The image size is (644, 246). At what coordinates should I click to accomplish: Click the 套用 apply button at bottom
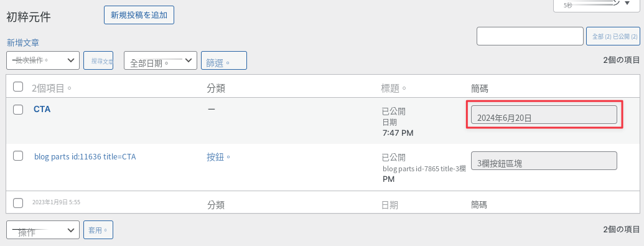click(x=98, y=230)
